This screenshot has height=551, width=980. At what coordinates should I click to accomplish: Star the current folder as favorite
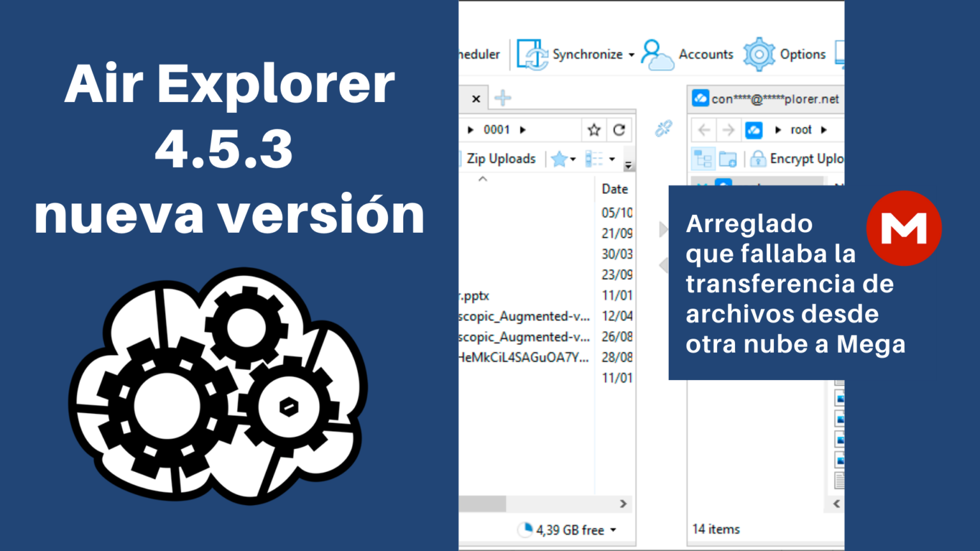click(x=593, y=129)
